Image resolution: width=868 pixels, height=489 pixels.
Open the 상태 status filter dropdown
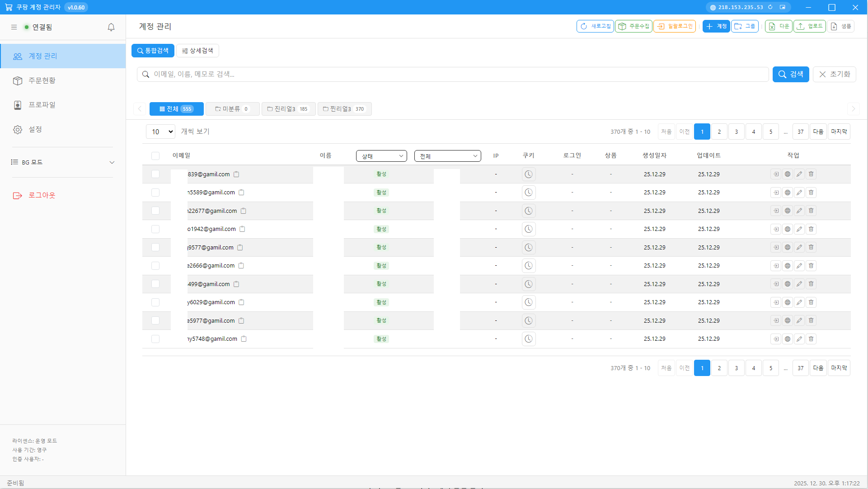(x=381, y=156)
